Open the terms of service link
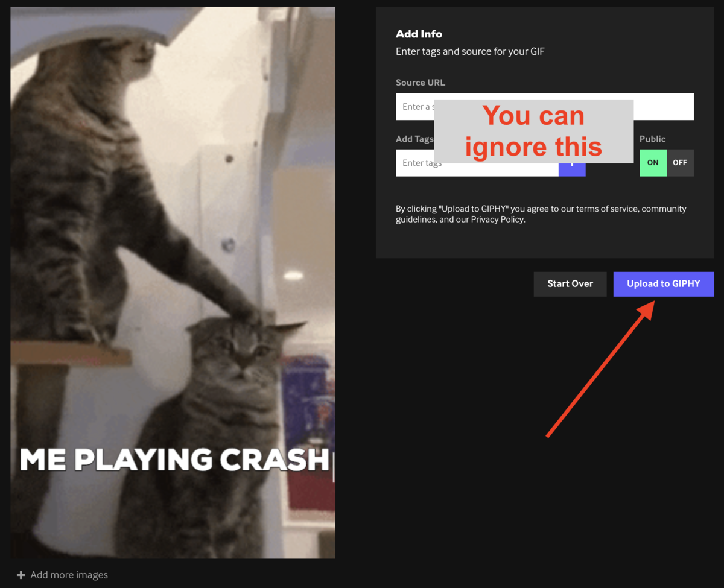 tap(607, 209)
